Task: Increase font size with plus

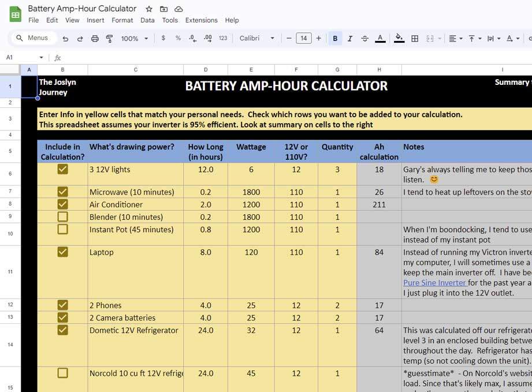Action: (319, 38)
